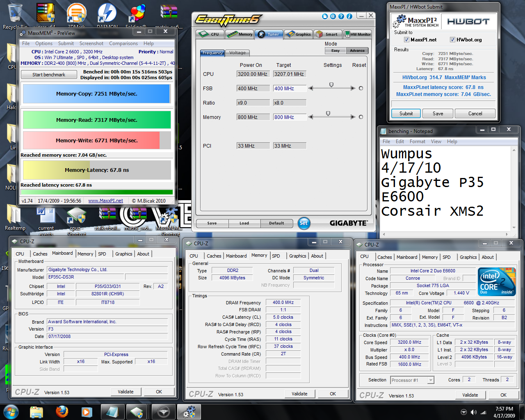Open the About tab in processor CPU-Z window
The height and width of the screenshot is (420, 525).
coord(488,257)
